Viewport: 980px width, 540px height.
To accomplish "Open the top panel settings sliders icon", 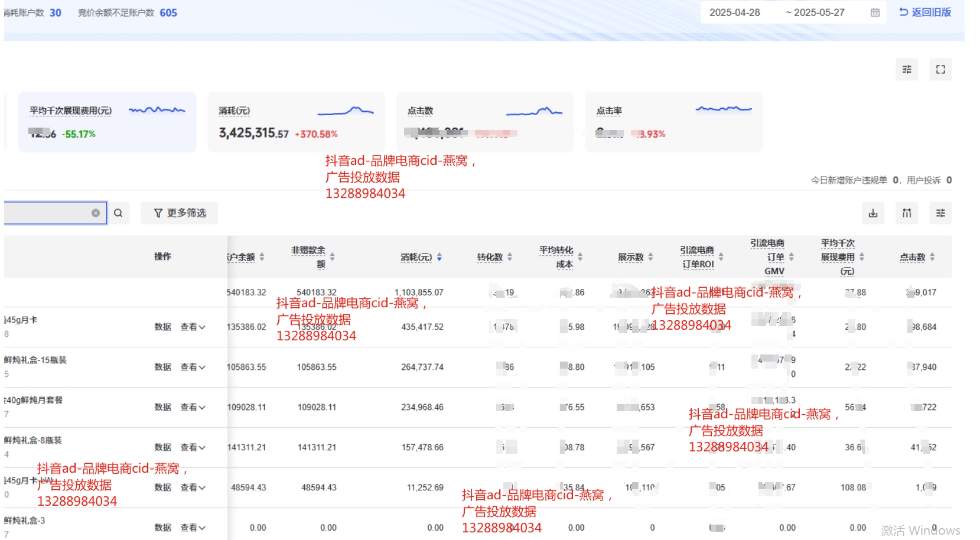I will click(x=907, y=70).
